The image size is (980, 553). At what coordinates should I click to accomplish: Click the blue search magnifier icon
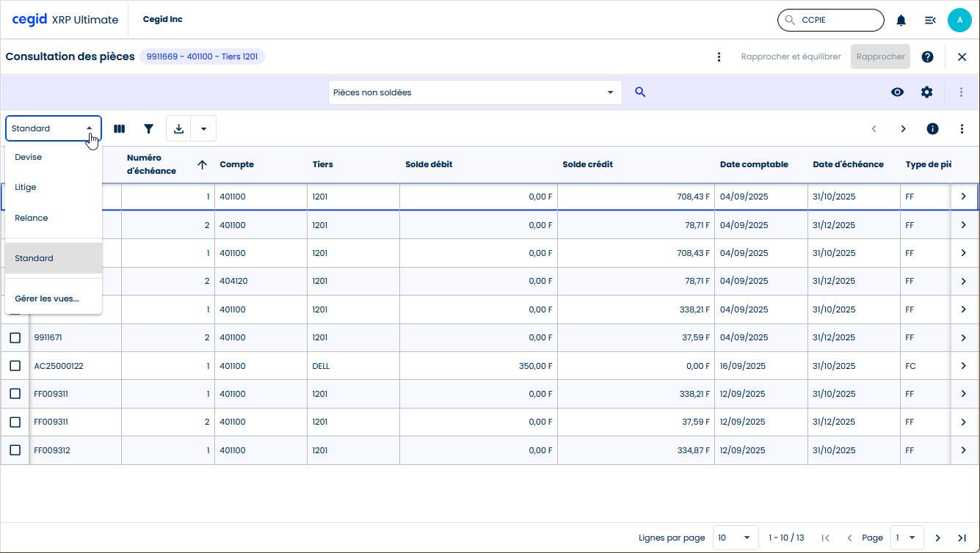[x=640, y=92]
